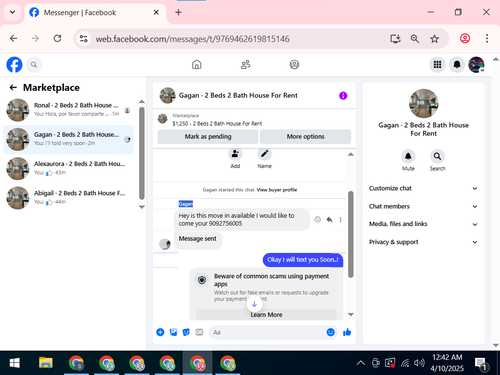Bookmark this page with star icon
The image size is (500, 375).
[434, 39]
